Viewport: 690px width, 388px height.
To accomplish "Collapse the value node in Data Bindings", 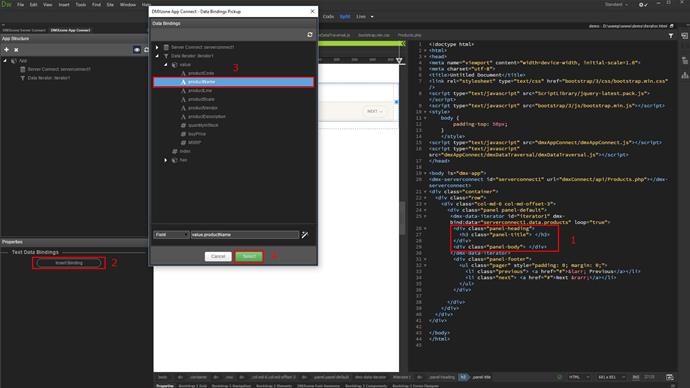I will point(165,65).
